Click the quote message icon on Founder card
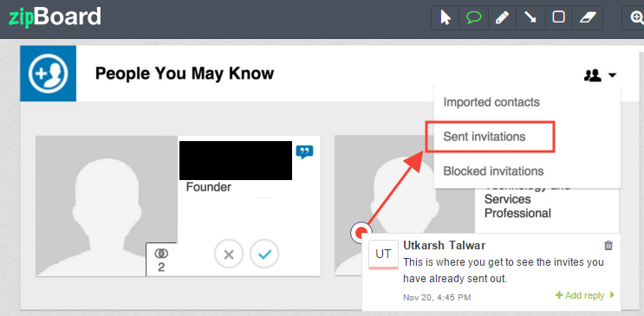644x316 pixels. pos(304,152)
